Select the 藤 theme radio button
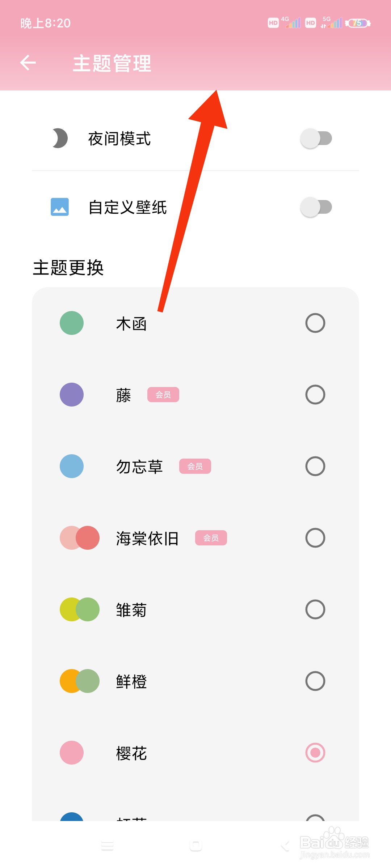Image resolution: width=391 pixels, height=868 pixels. click(x=315, y=395)
